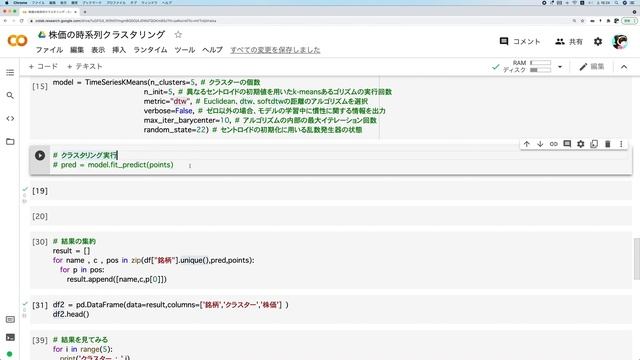
Task: Move the selected cell up
Action: (x=527, y=144)
